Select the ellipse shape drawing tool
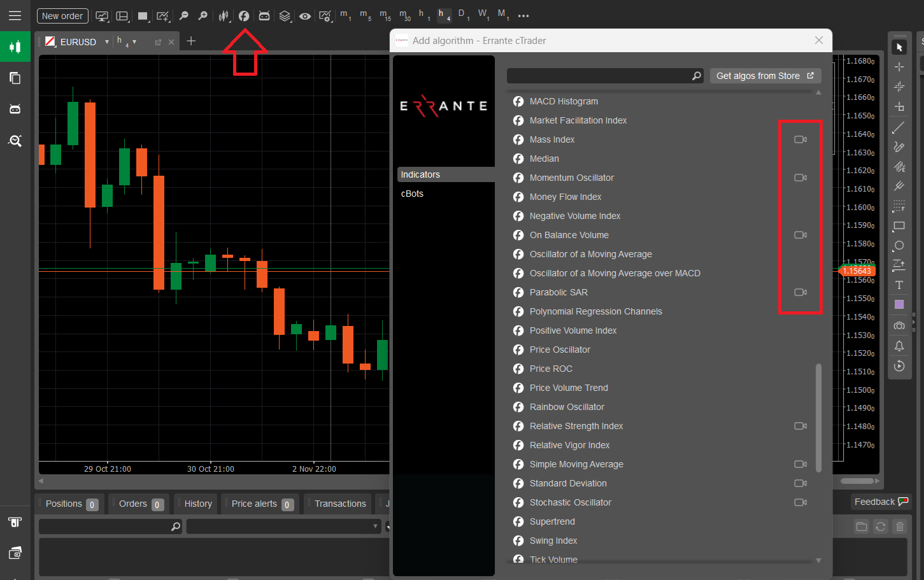This screenshot has width=924, height=580. (899, 246)
